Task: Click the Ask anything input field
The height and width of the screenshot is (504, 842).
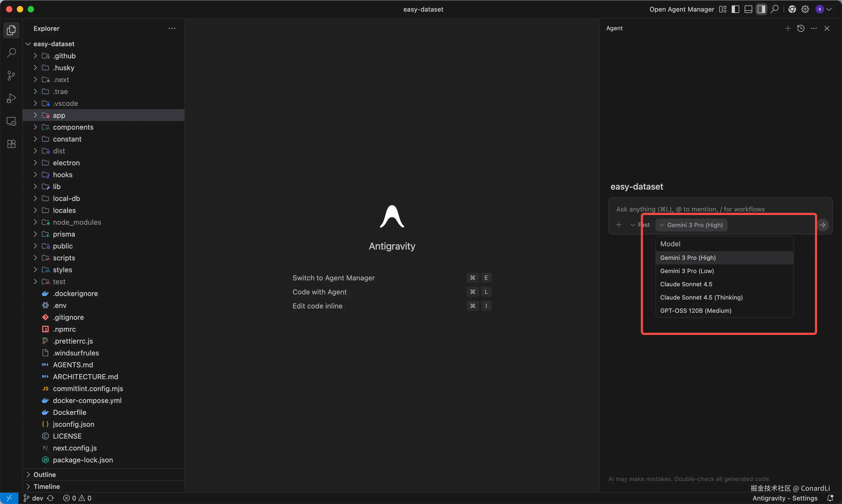Action: pos(690,209)
